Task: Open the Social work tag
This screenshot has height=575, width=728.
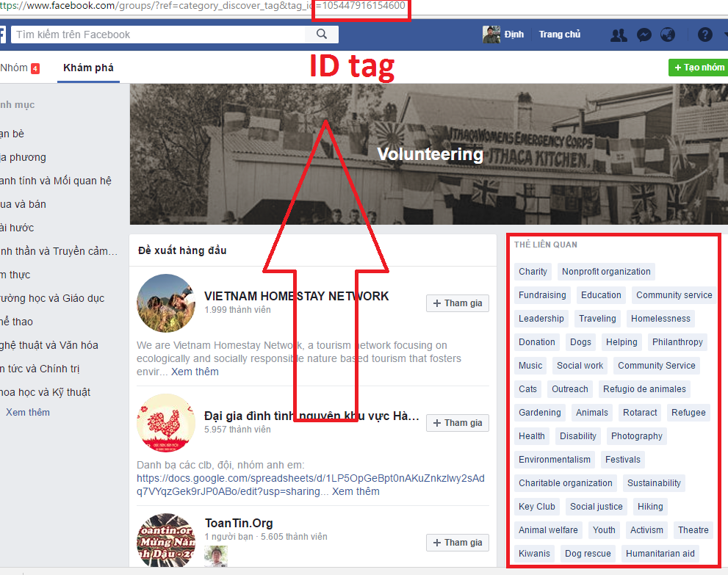Action: (x=580, y=366)
